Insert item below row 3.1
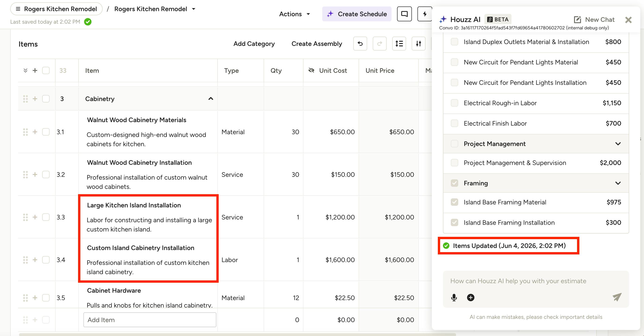The height and width of the screenshot is (336, 644). point(35,132)
